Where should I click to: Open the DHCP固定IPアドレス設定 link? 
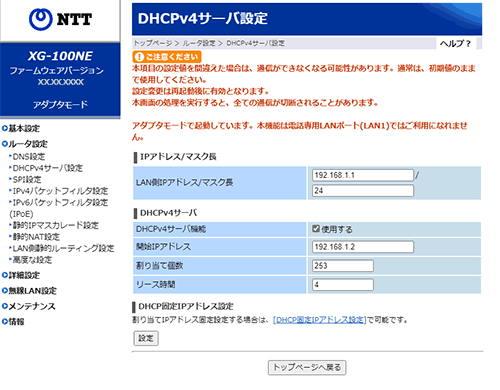click(x=320, y=320)
